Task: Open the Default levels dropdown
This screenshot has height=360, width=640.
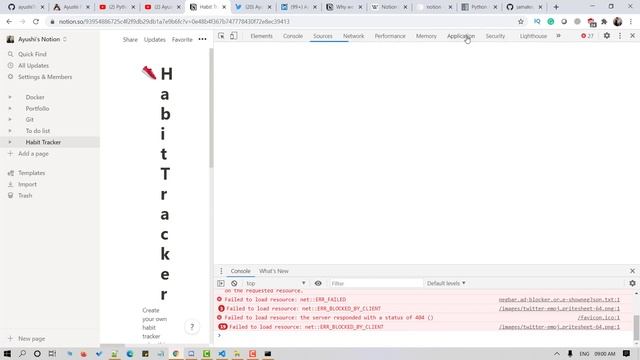Action: point(446,283)
